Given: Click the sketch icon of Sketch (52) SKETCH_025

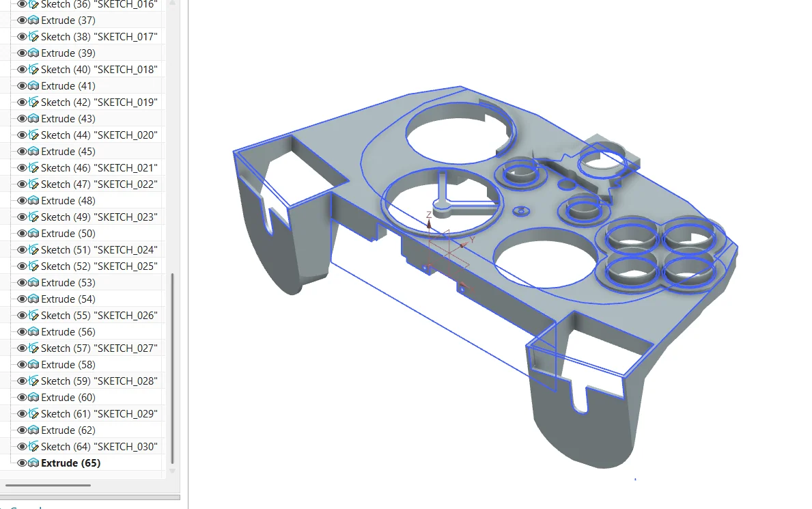Looking at the screenshot, I should [x=33, y=266].
